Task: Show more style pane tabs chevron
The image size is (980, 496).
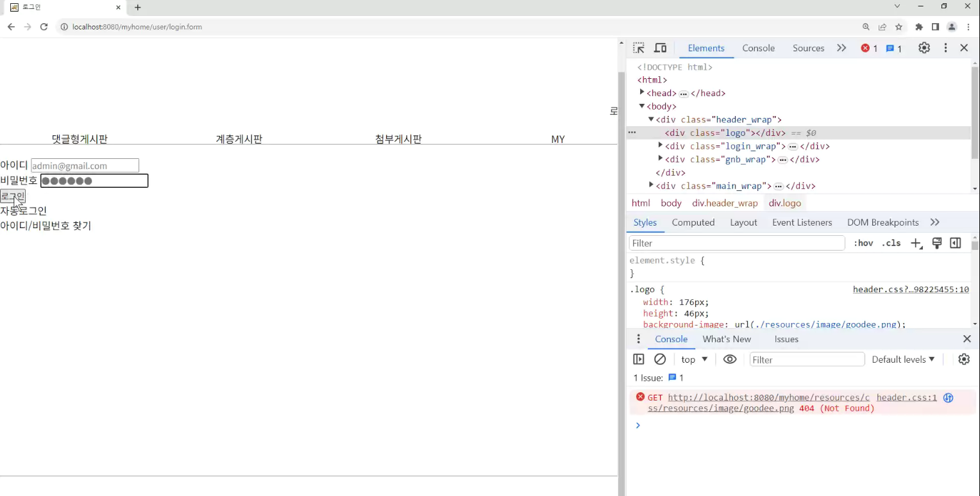Action: coord(934,222)
